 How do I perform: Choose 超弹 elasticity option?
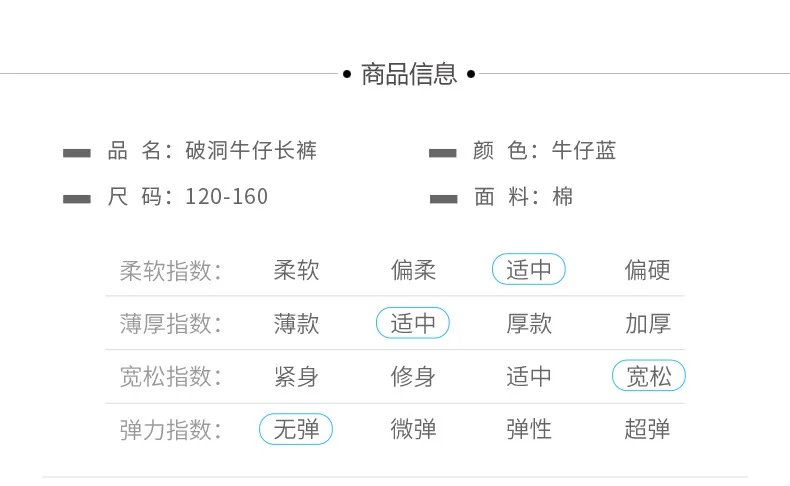(x=647, y=429)
